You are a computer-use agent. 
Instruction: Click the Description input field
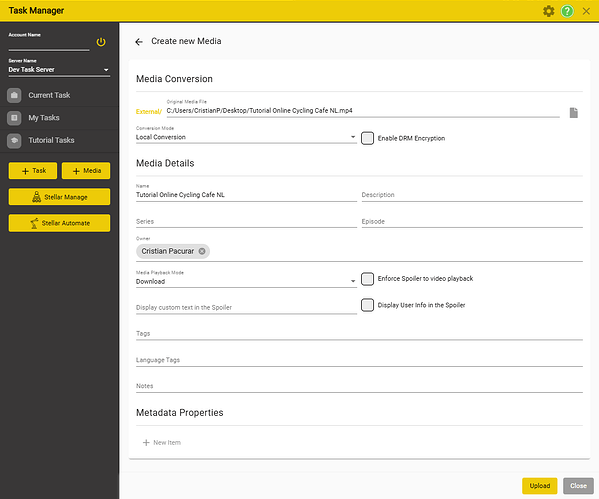472,195
